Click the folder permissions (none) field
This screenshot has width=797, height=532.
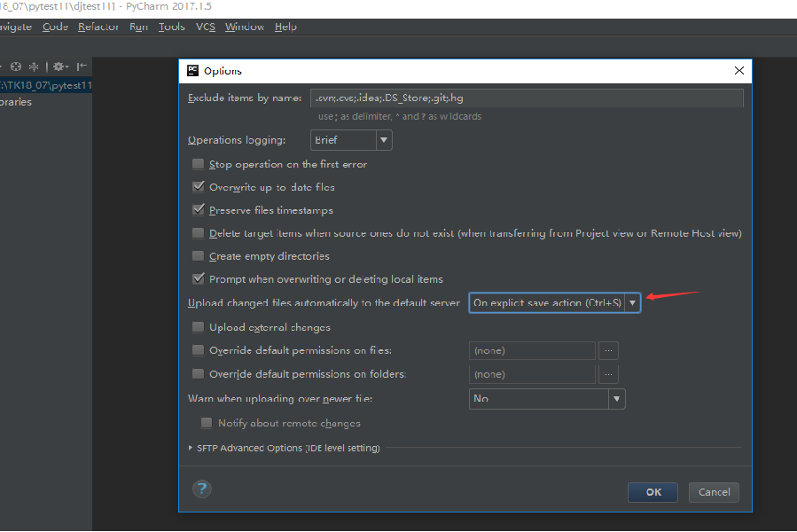[x=532, y=374]
